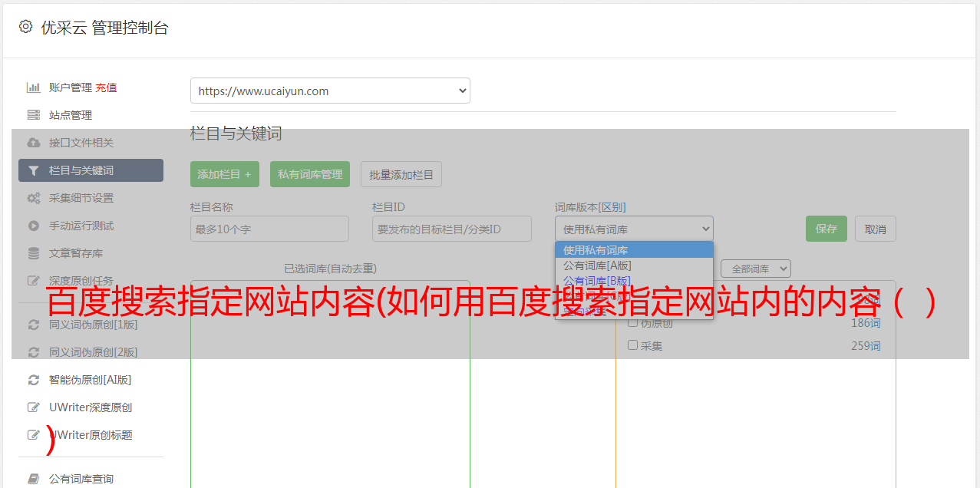This screenshot has width=980, height=488.
Task: Open 手动运行测试 in the sidebar
Action: click(x=81, y=226)
